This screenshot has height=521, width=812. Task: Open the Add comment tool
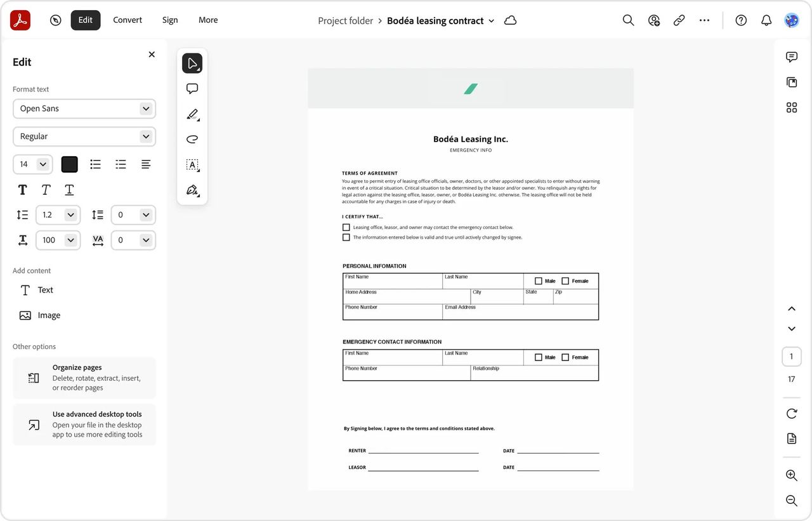192,88
